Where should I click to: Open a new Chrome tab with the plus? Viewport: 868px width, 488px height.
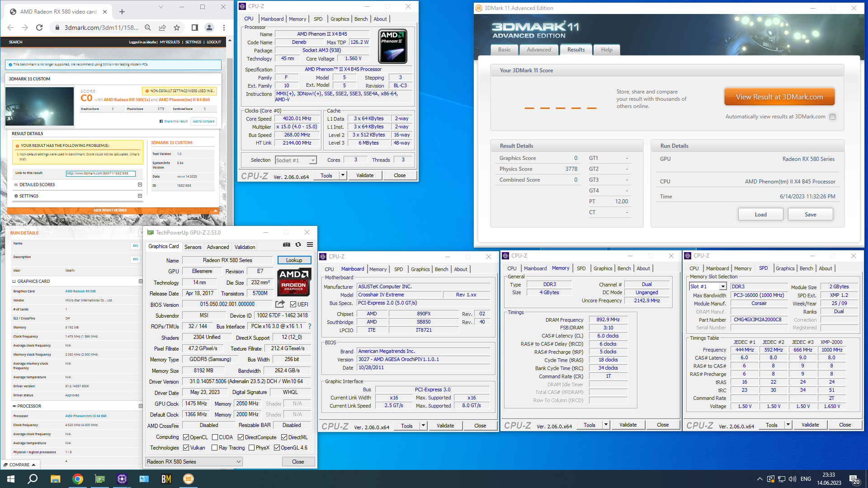pyautogui.click(x=122, y=12)
